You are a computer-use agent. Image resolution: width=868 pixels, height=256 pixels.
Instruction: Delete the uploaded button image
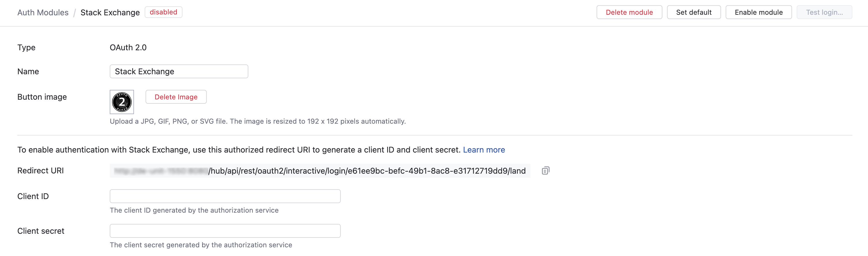click(x=176, y=97)
